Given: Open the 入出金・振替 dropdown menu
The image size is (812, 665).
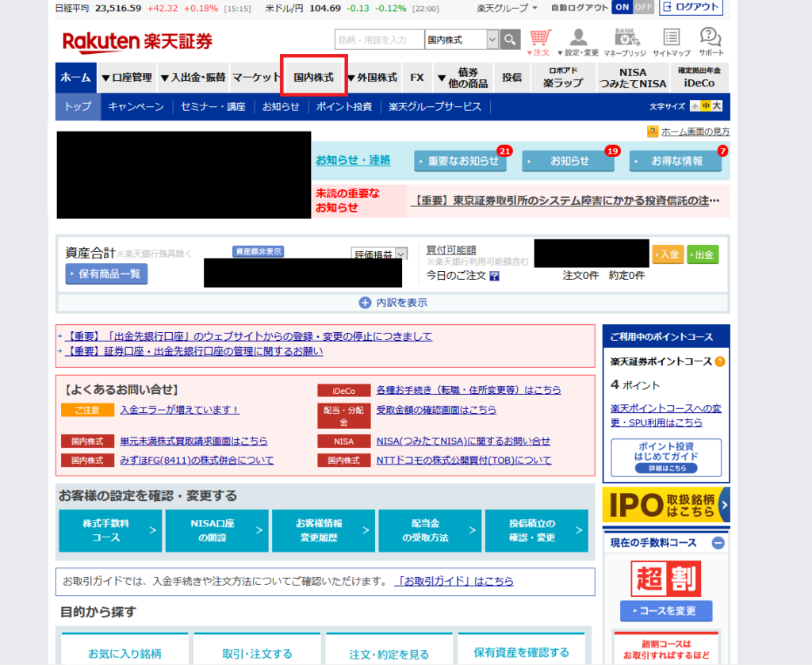Looking at the screenshot, I should click(193, 78).
